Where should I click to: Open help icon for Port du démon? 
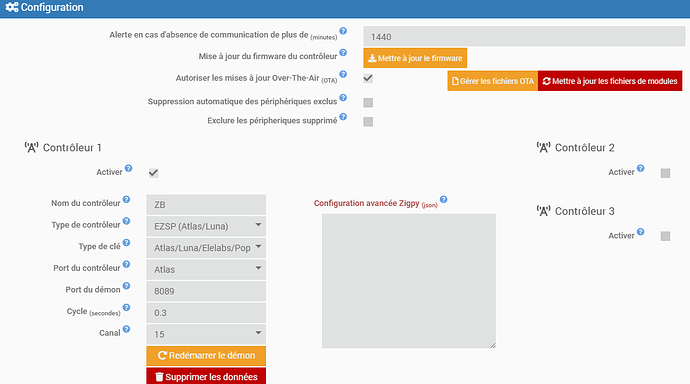pos(126,285)
